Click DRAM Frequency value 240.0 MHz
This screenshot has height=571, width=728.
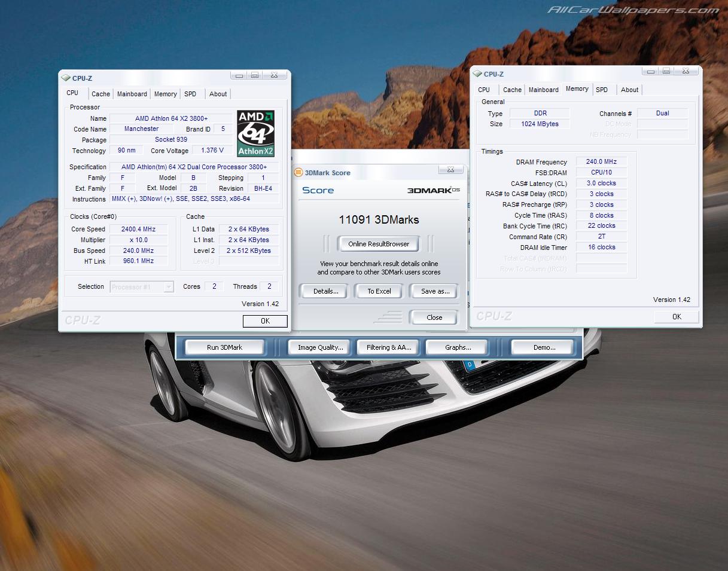click(x=601, y=162)
